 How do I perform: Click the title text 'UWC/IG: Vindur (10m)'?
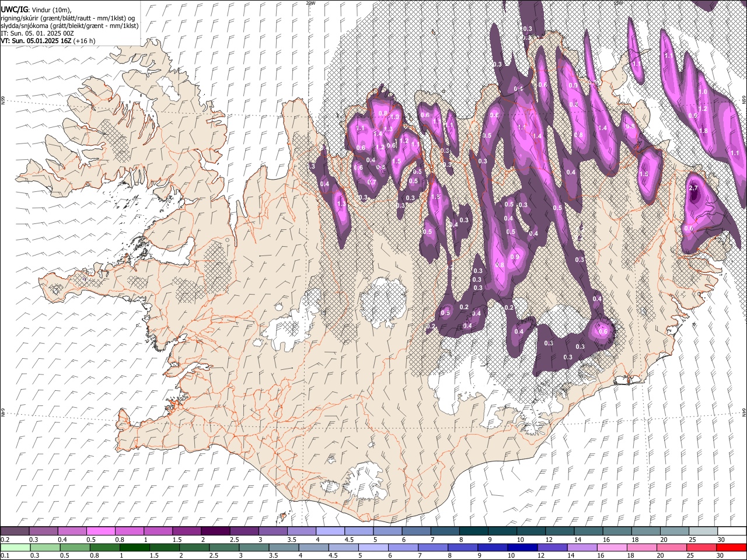tap(36, 10)
